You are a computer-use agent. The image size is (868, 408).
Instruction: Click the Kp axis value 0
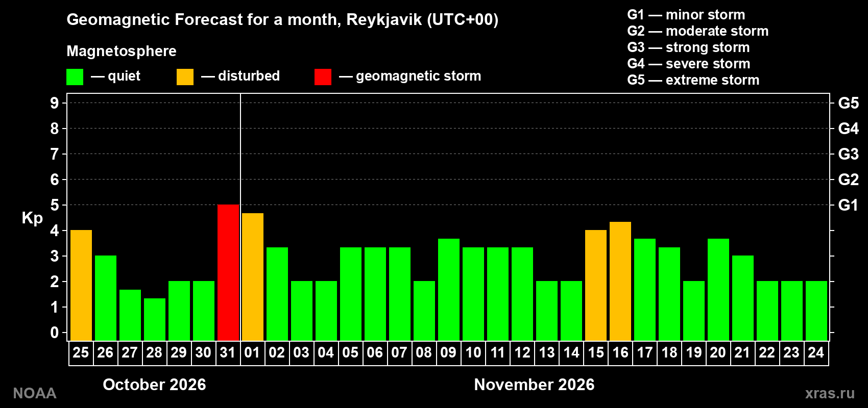pyautogui.click(x=55, y=333)
